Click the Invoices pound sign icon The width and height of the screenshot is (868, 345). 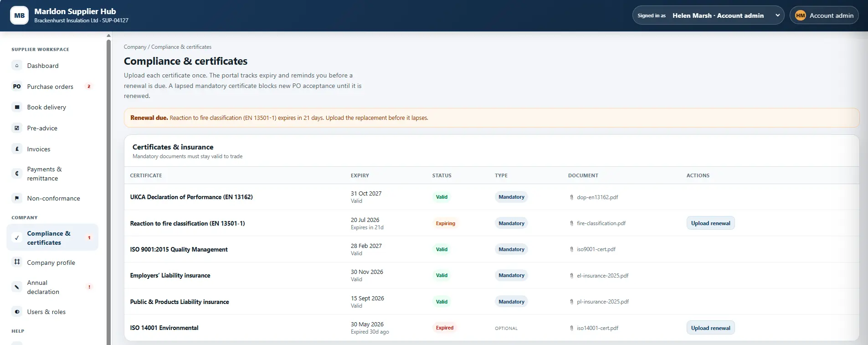click(17, 149)
